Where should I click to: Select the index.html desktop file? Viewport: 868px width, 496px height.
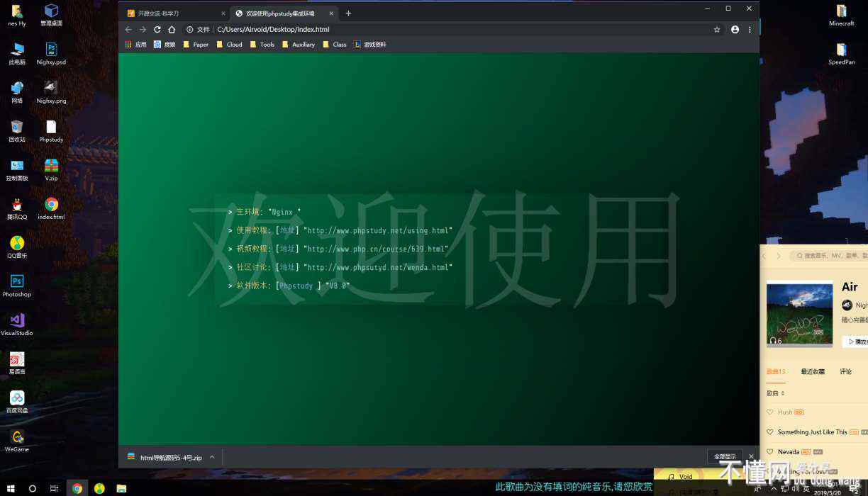[x=51, y=209]
